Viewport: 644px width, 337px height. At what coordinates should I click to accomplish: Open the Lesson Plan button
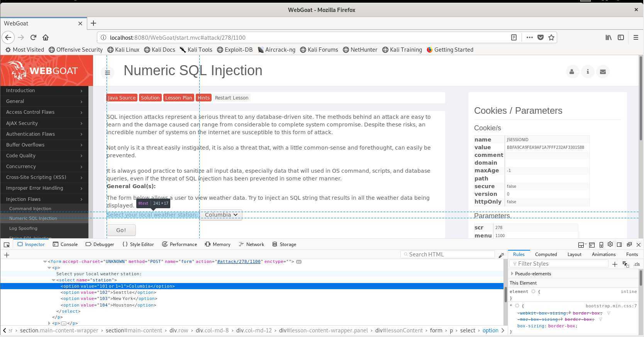178,98
